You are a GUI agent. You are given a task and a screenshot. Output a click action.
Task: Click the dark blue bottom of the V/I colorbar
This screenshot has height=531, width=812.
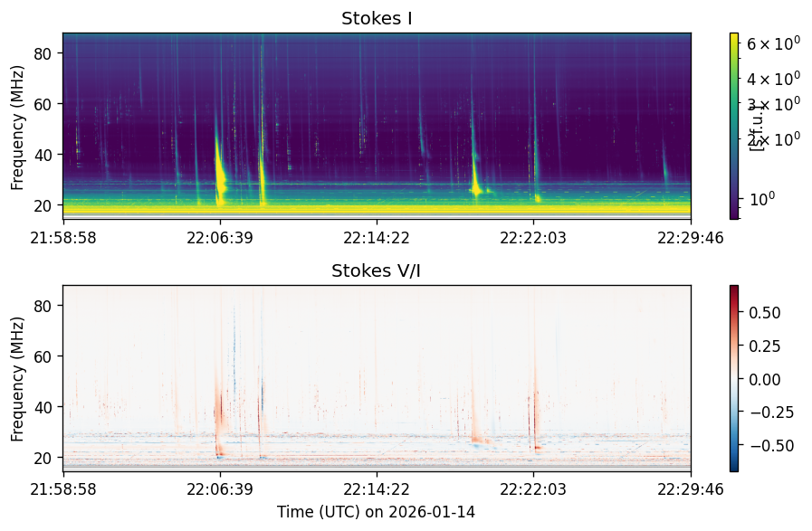coord(734,466)
